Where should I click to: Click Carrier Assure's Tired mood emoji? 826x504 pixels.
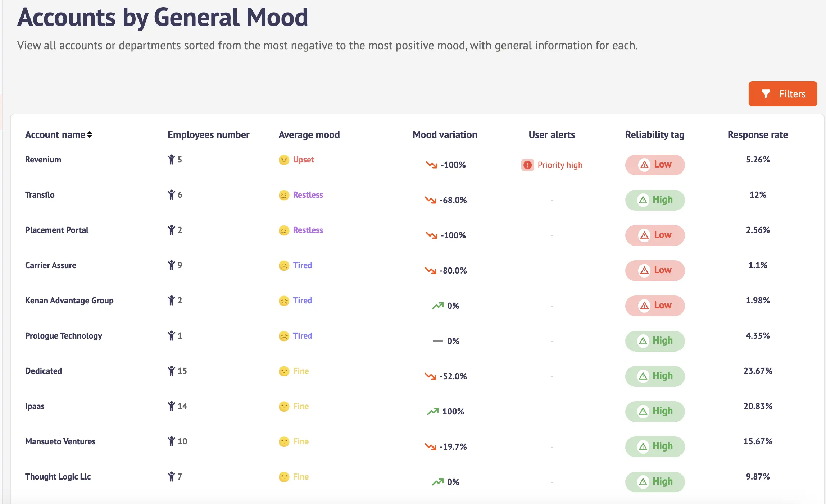pos(284,265)
